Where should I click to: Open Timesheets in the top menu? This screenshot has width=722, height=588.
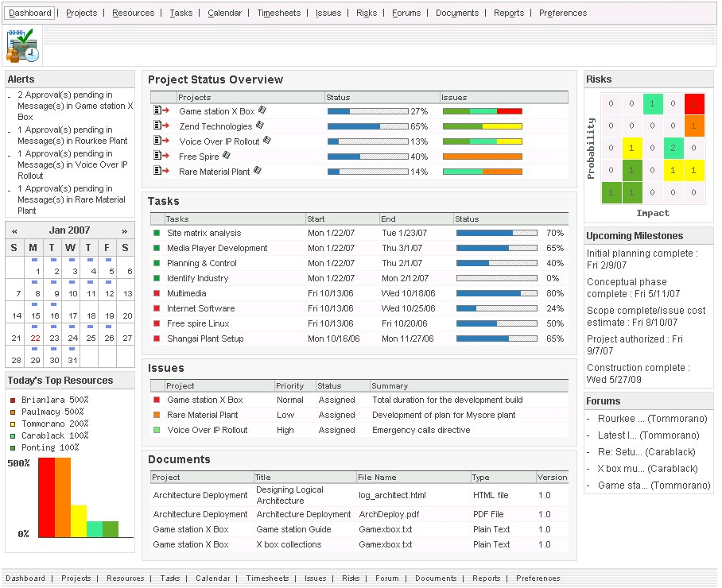click(x=278, y=13)
